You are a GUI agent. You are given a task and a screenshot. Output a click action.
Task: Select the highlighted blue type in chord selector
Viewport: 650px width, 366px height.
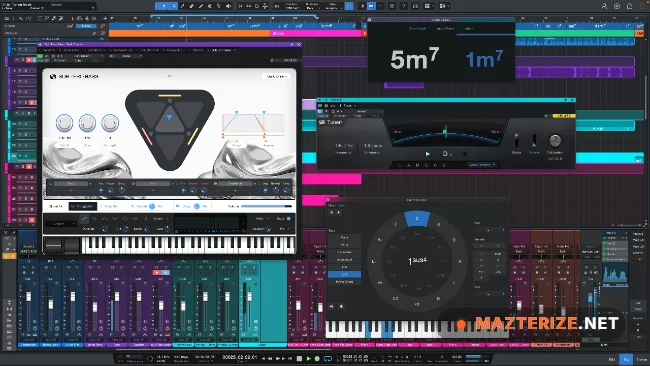(344, 274)
